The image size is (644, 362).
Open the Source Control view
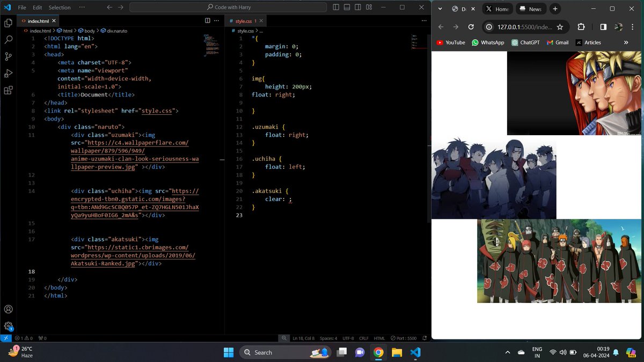point(8,56)
